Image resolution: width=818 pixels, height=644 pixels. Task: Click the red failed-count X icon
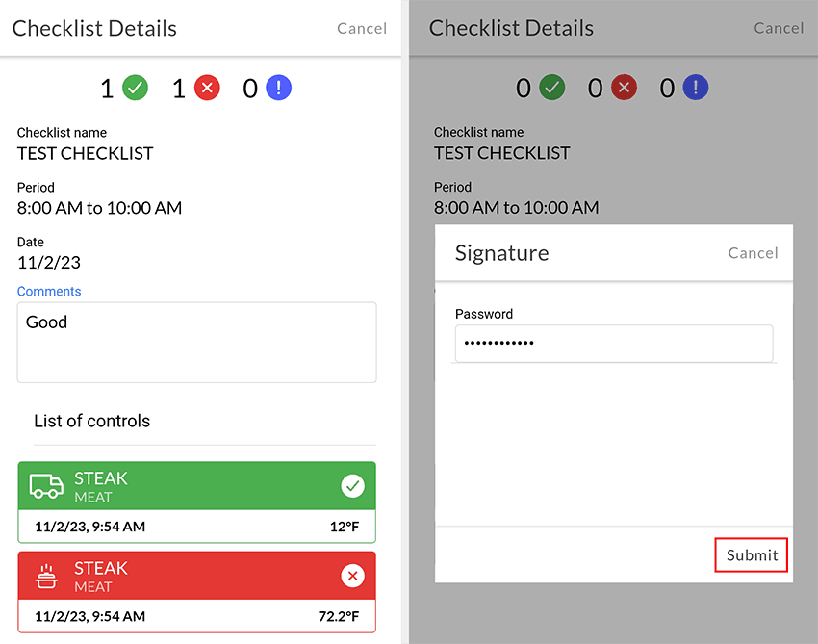[x=207, y=88]
